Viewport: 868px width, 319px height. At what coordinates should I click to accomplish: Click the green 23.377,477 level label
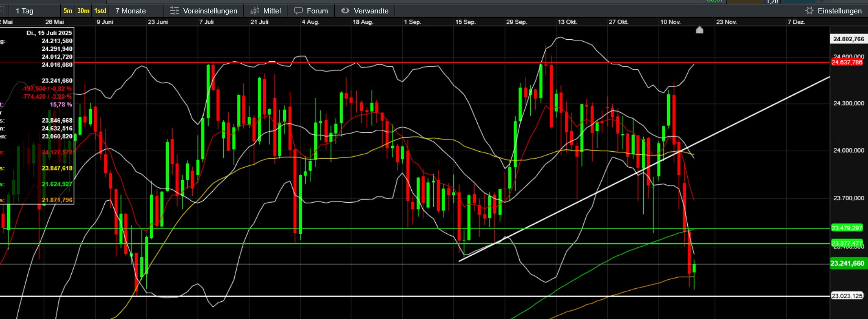pyautogui.click(x=847, y=243)
